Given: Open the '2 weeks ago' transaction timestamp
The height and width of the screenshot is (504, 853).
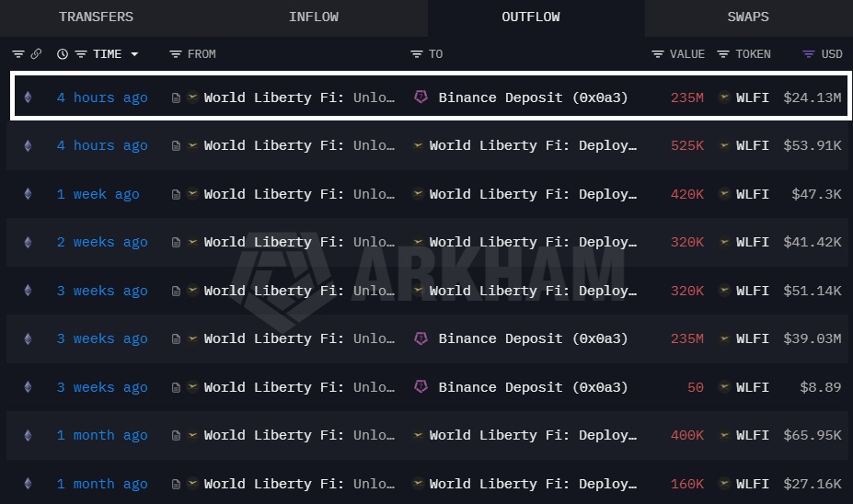Looking at the screenshot, I should pos(102,242).
